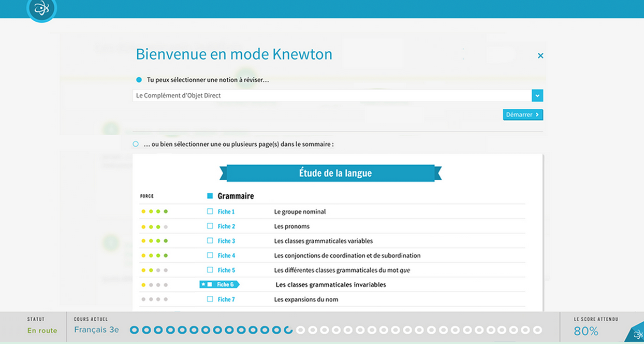The image size is (644, 344).
Task: Click the 80% expected score
Action: 586,332
